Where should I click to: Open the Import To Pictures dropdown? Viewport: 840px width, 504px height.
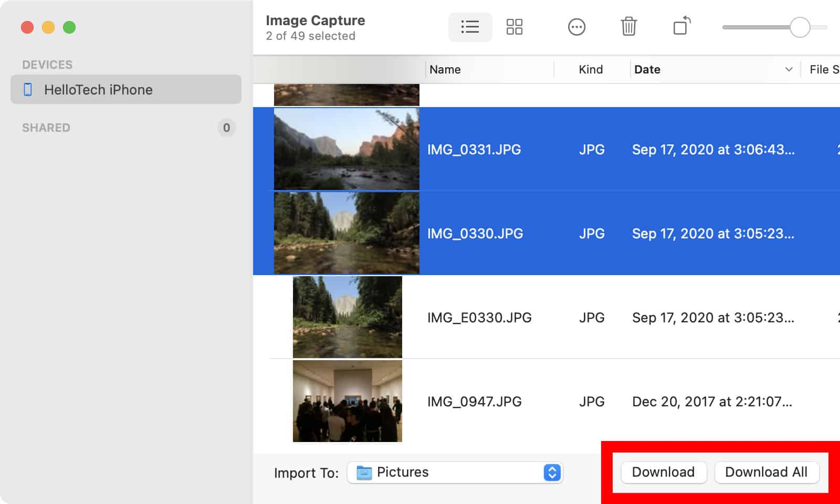pos(455,472)
